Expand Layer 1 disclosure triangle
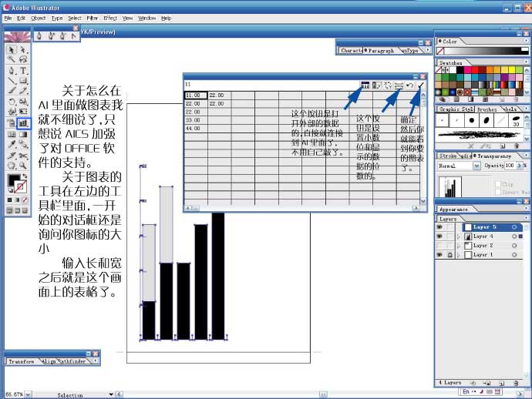The width and height of the screenshot is (532, 399). (x=459, y=255)
